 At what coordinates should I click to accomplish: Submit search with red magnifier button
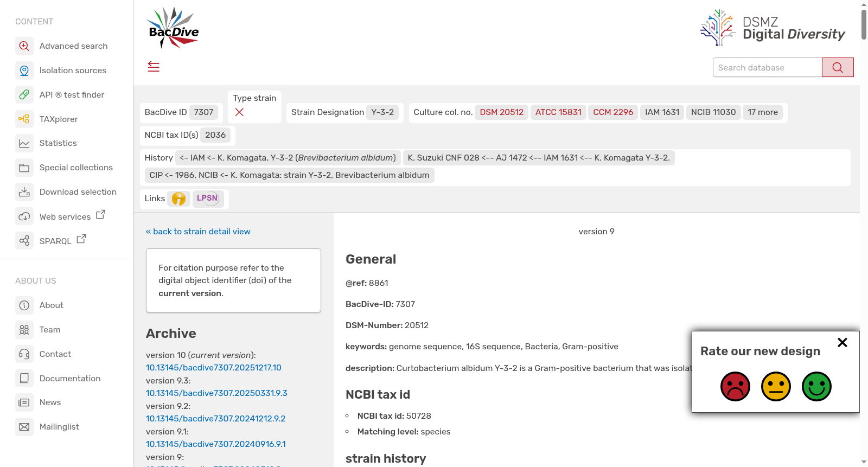[838, 67]
